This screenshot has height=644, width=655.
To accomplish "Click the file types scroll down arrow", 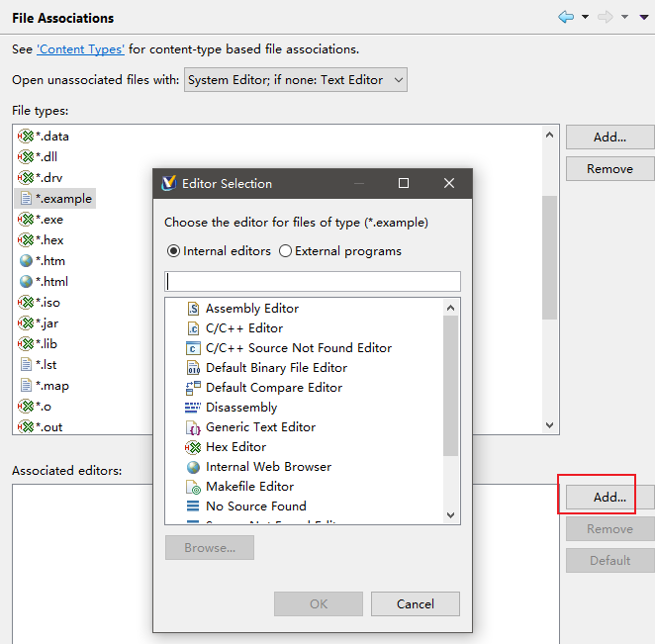I will pos(550,425).
